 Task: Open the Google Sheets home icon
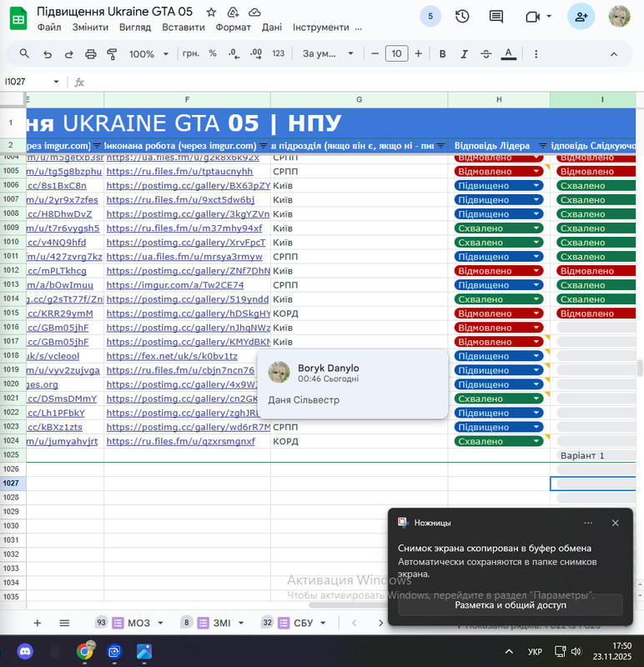tap(18, 19)
